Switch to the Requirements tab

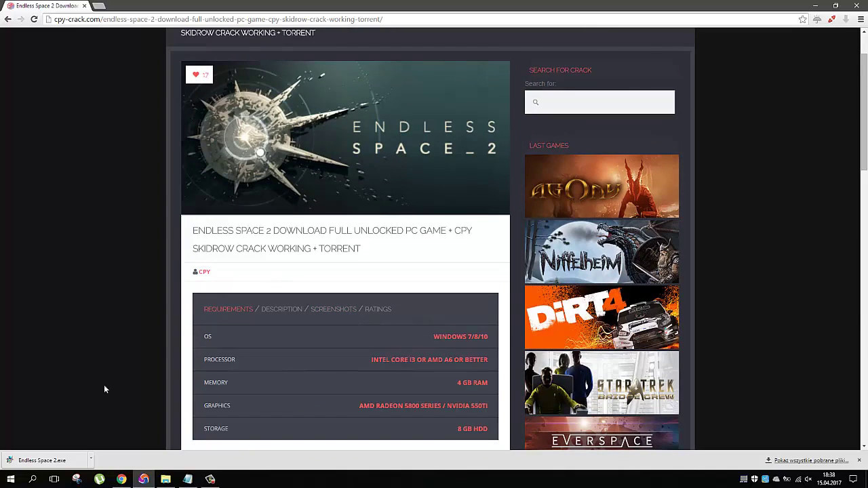(228, 309)
